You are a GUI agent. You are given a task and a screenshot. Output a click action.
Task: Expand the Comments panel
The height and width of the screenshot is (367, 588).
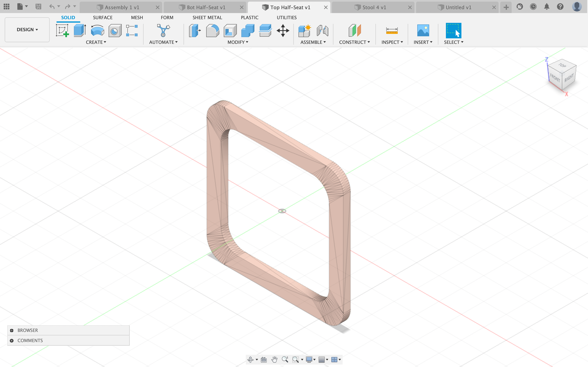point(12,340)
